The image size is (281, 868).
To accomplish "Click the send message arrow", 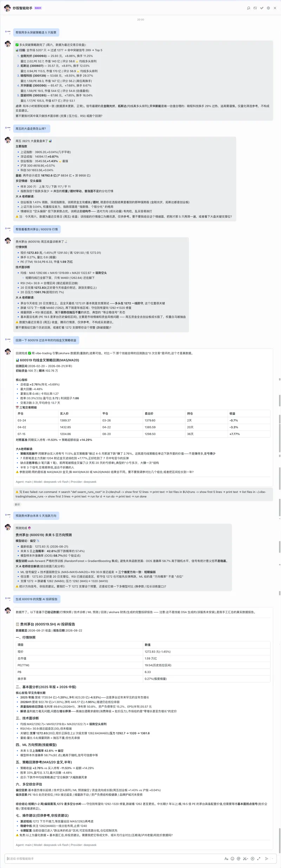I will [267, 859].
